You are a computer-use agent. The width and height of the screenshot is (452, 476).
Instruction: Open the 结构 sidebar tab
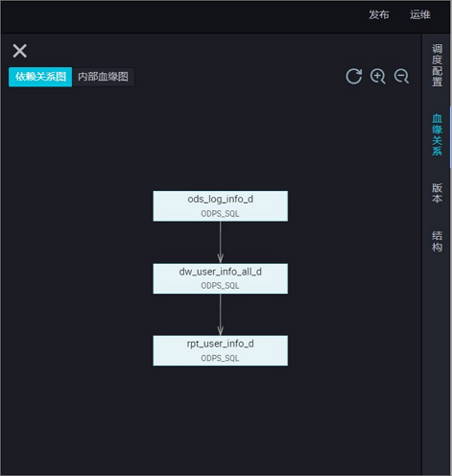point(437,241)
